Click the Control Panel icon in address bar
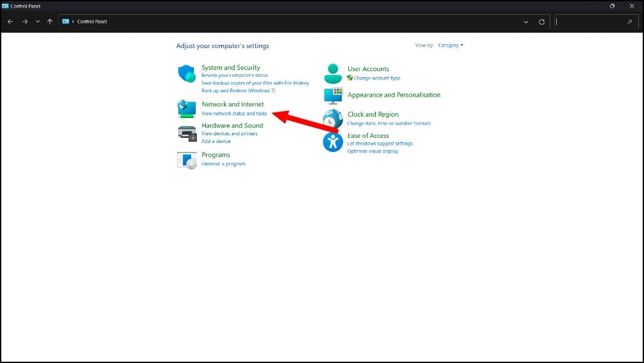 pos(65,21)
